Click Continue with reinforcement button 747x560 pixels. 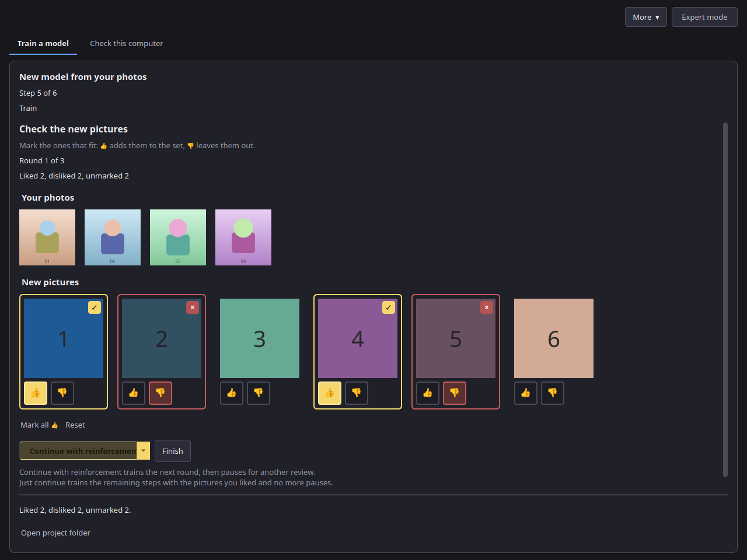(78, 451)
